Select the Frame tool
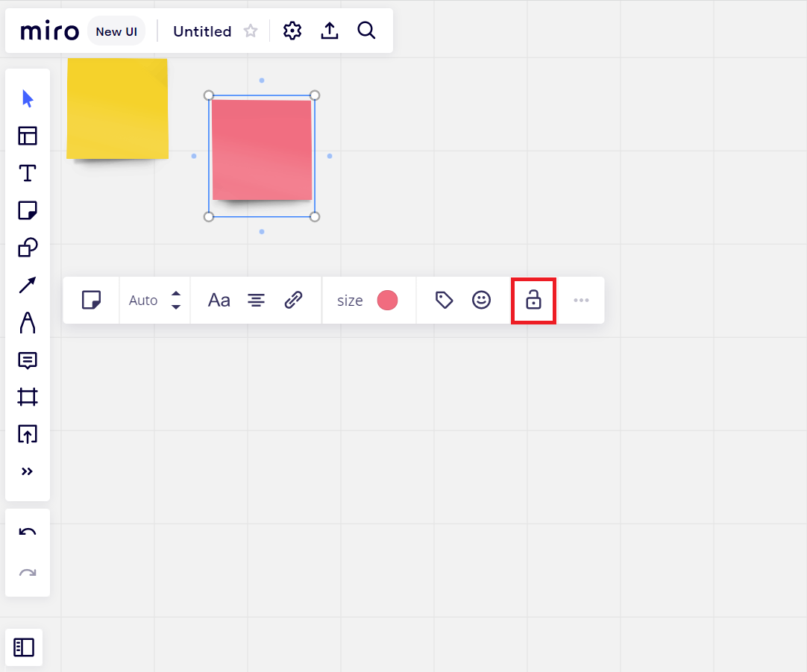This screenshot has height=672, width=807. coord(28,397)
